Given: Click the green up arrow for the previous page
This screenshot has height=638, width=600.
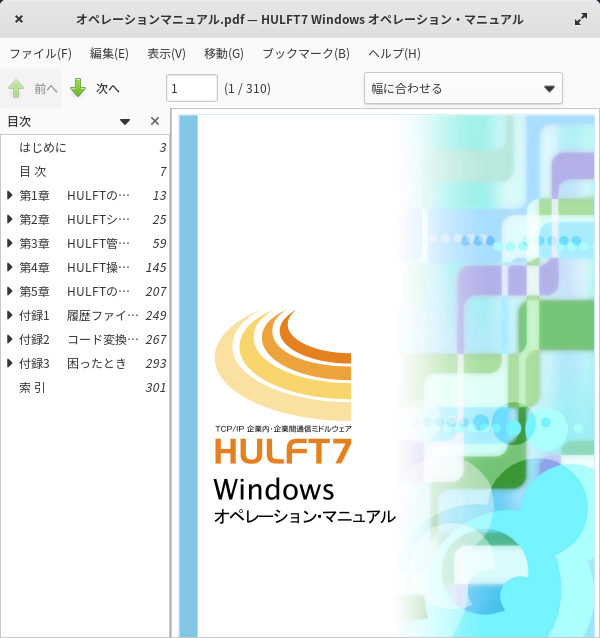Looking at the screenshot, I should (16, 88).
